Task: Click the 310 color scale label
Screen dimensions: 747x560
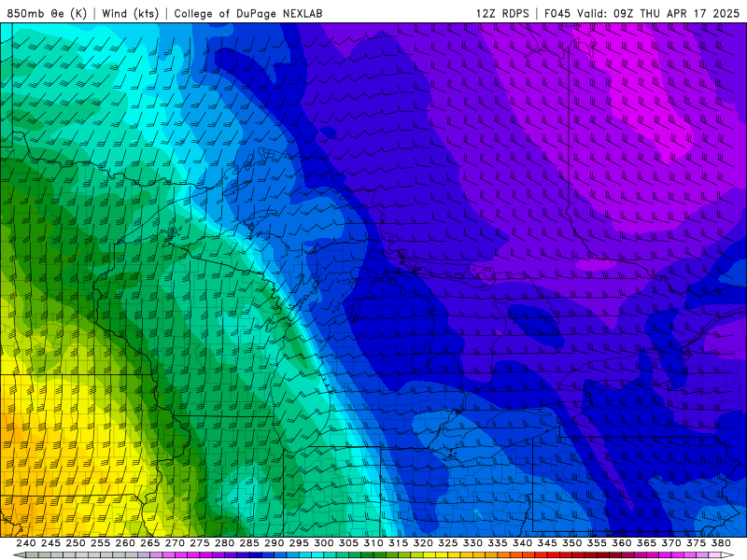Action: point(373,543)
